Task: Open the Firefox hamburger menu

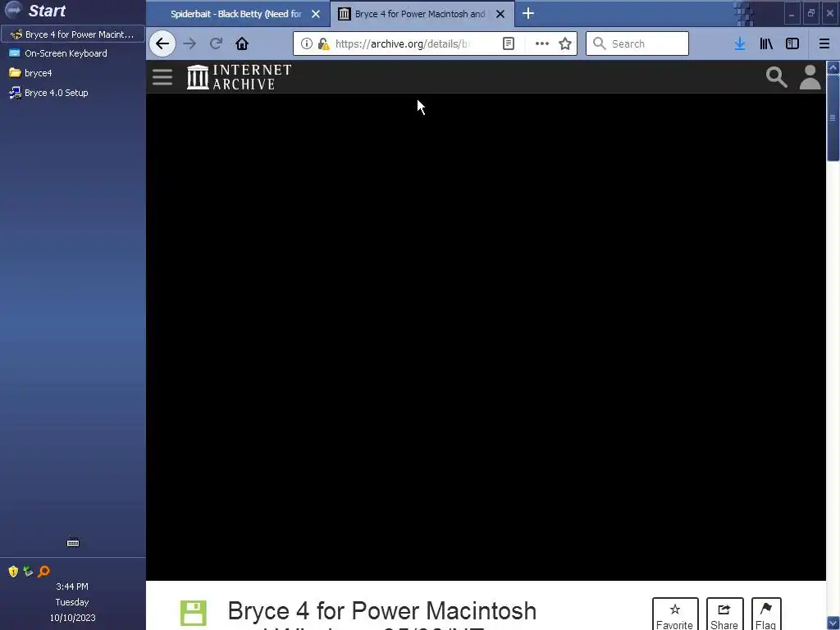Action: pyautogui.click(x=824, y=44)
